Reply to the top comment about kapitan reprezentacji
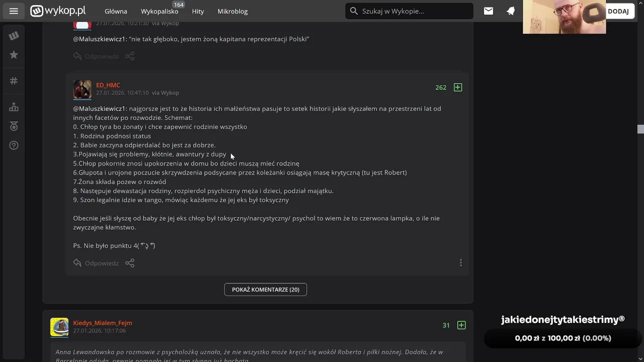 [96, 56]
